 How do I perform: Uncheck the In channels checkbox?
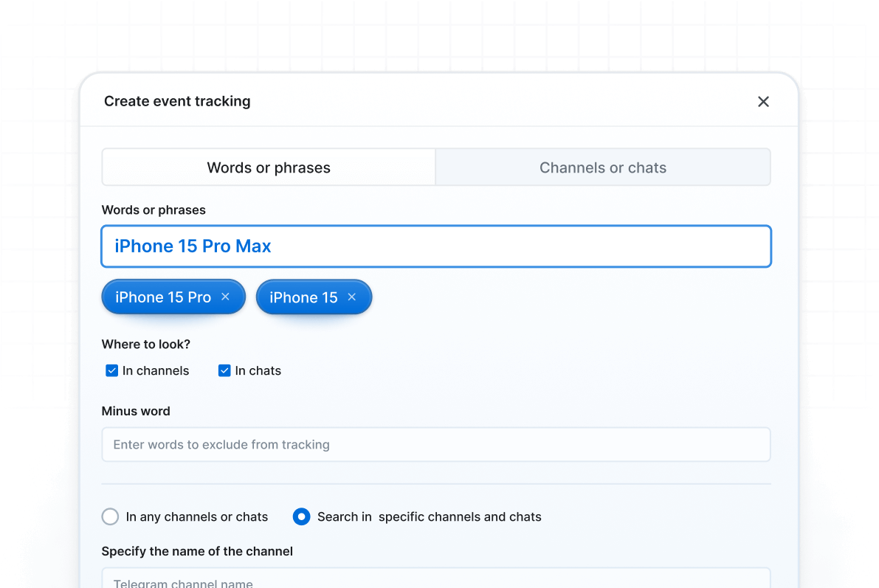tap(112, 370)
